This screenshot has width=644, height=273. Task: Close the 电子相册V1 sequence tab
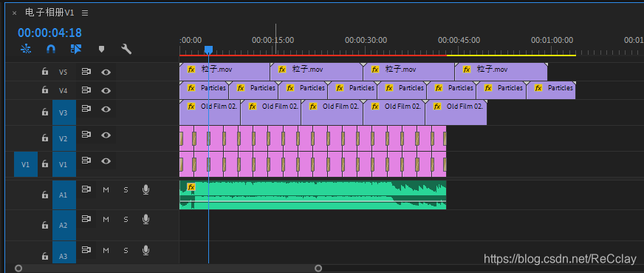[x=14, y=13]
